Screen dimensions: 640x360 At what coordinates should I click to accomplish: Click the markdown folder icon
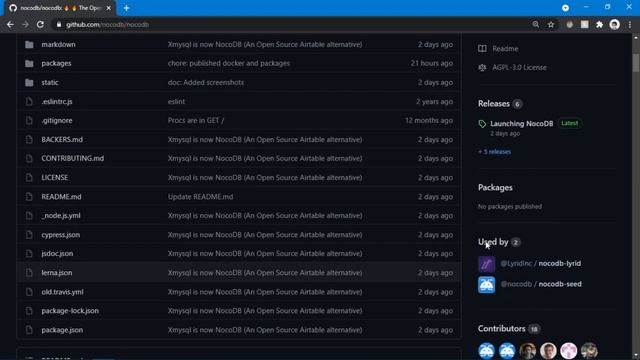click(x=29, y=44)
